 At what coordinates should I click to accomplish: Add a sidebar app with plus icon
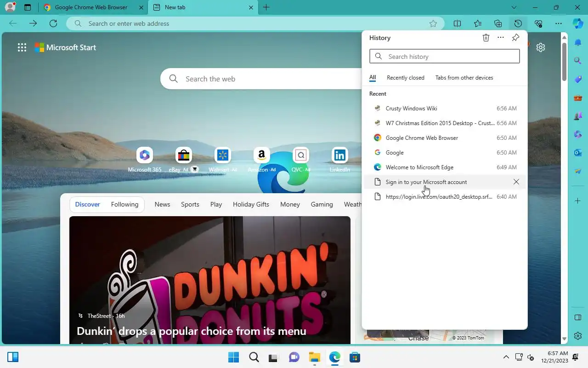[578, 201]
